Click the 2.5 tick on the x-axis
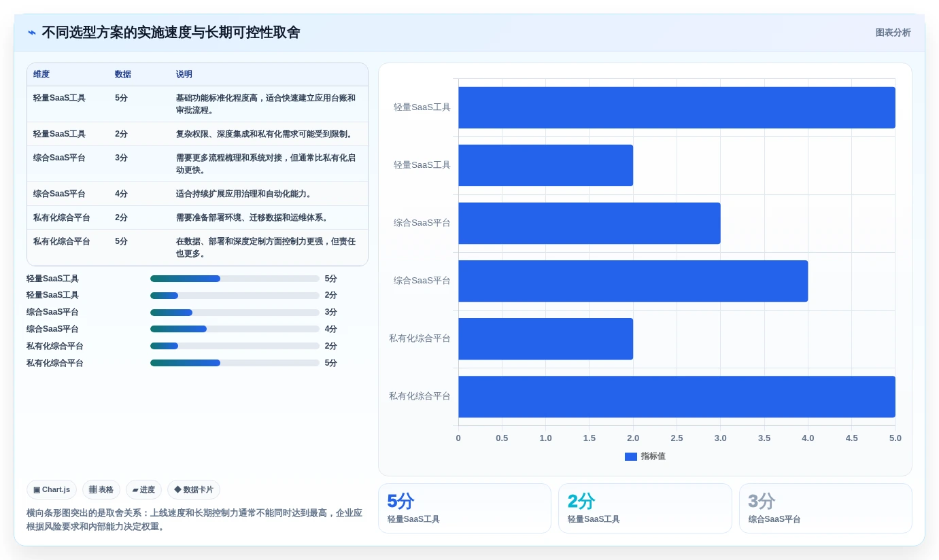939x560 pixels. pos(677,438)
